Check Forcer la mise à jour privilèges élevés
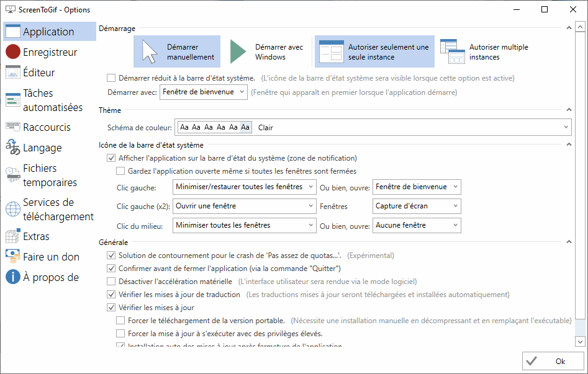 (120, 334)
